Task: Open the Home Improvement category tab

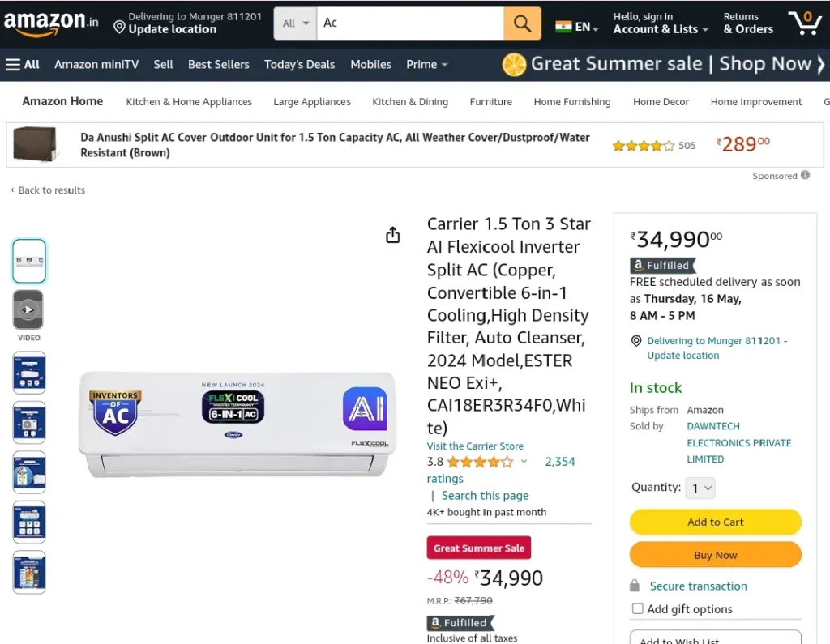Action: click(x=756, y=101)
